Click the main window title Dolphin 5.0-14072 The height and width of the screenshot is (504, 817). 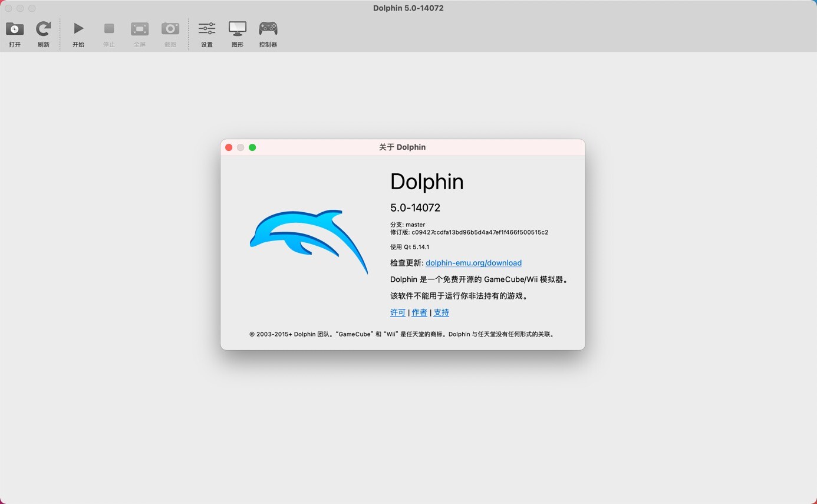click(x=408, y=8)
